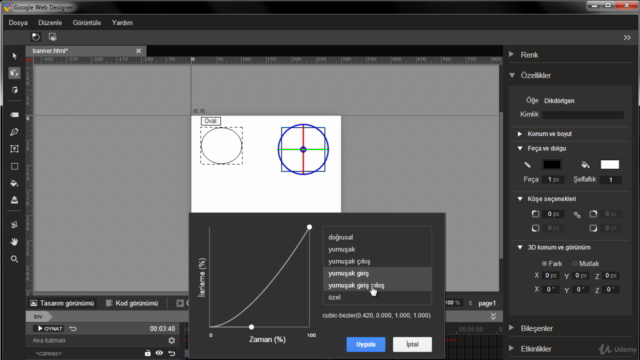This screenshot has width=640, height=360.
Task: Select the Rectangle shape tool
Action: (x=14, y=166)
